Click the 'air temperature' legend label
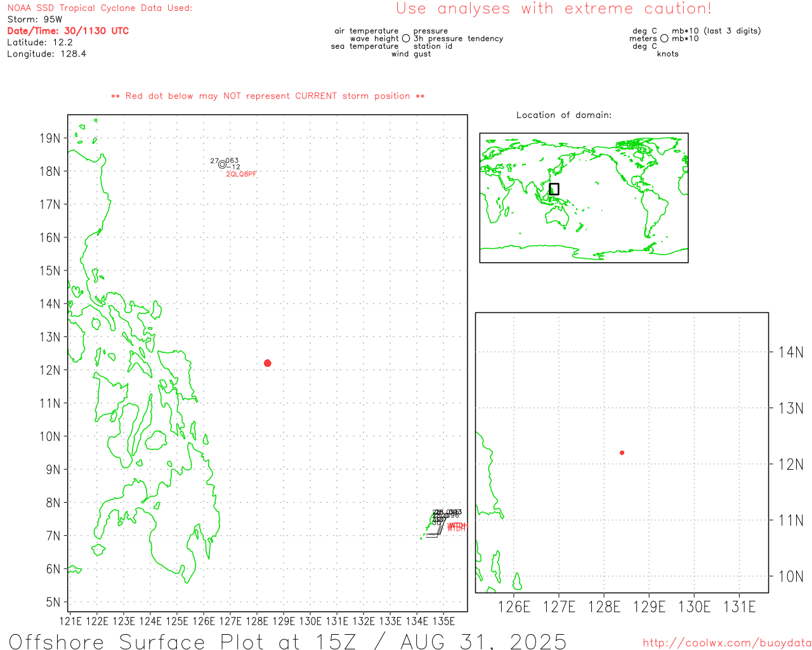Screen dimensions: 812x650 click(x=367, y=31)
